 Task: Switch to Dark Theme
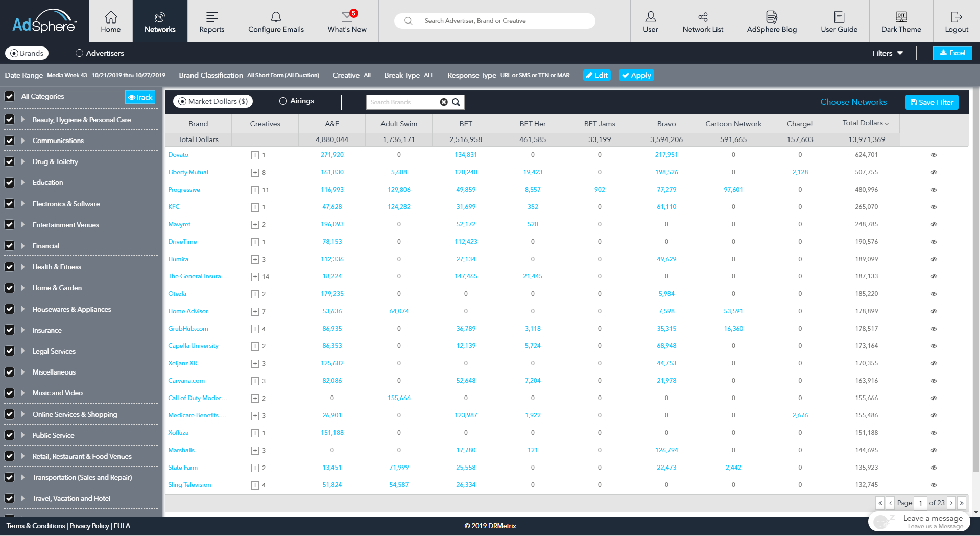[x=901, y=21]
